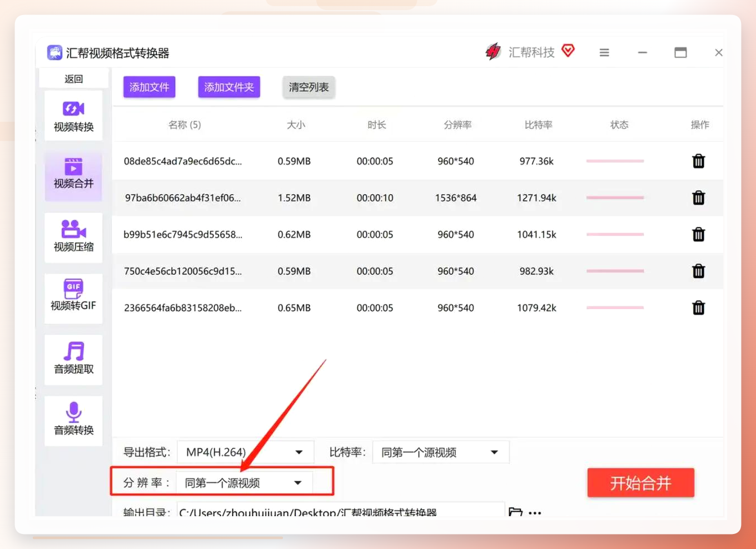The image size is (756, 549).
Task: Delete the 97ba6b60662ab4f31ef06 file row
Action: tap(698, 197)
